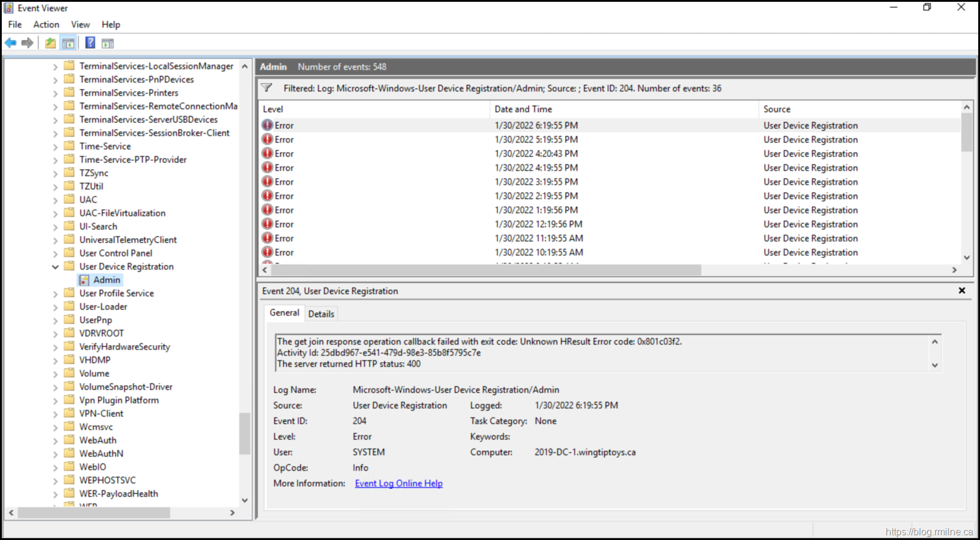Open the Action menu

(x=46, y=24)
